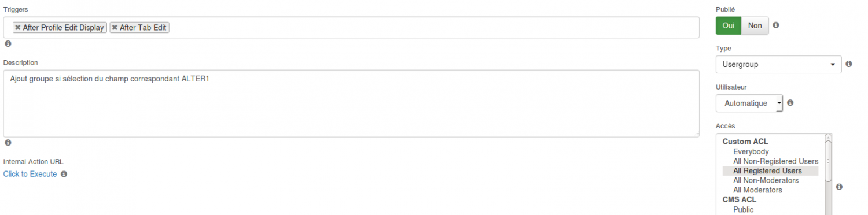Open the Type dropdown showing Usergroup
The height and width of the screenshot is (215, 868).
(x=778, y=64)
